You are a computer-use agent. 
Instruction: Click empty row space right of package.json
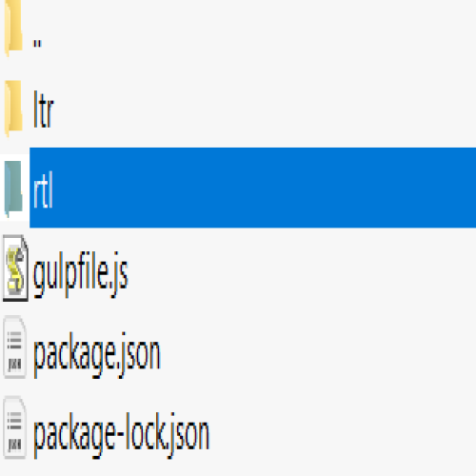[x=319, y=347]
